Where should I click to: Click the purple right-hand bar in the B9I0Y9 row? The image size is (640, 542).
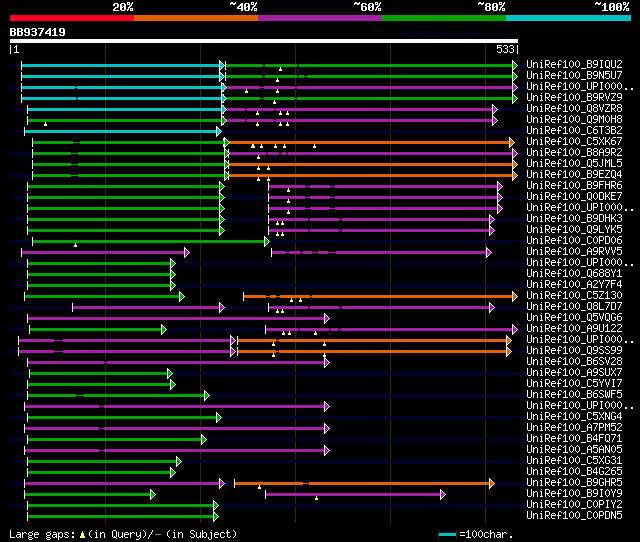(x=355, y=495)
